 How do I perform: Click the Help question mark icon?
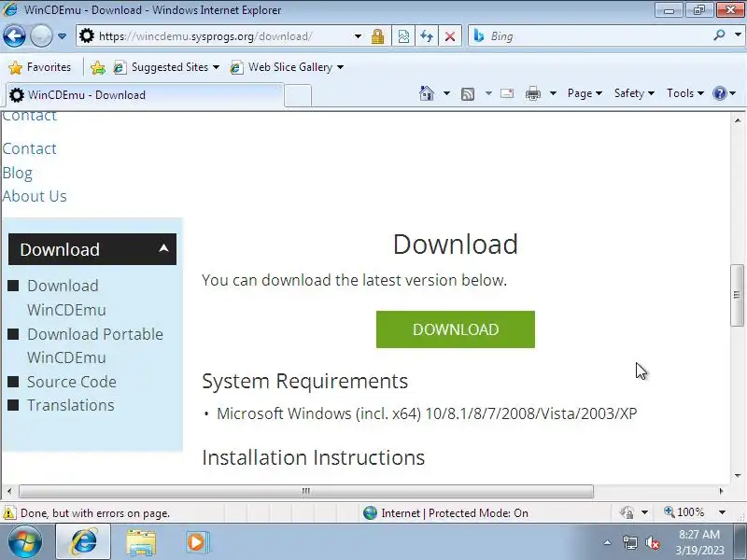719,93
